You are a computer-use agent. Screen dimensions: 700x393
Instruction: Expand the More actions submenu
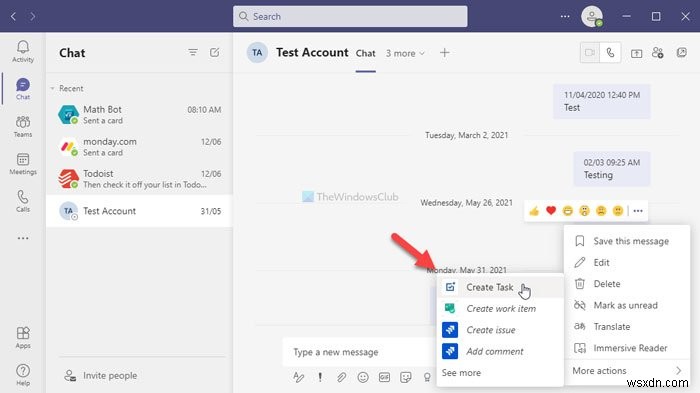[627, 371]
